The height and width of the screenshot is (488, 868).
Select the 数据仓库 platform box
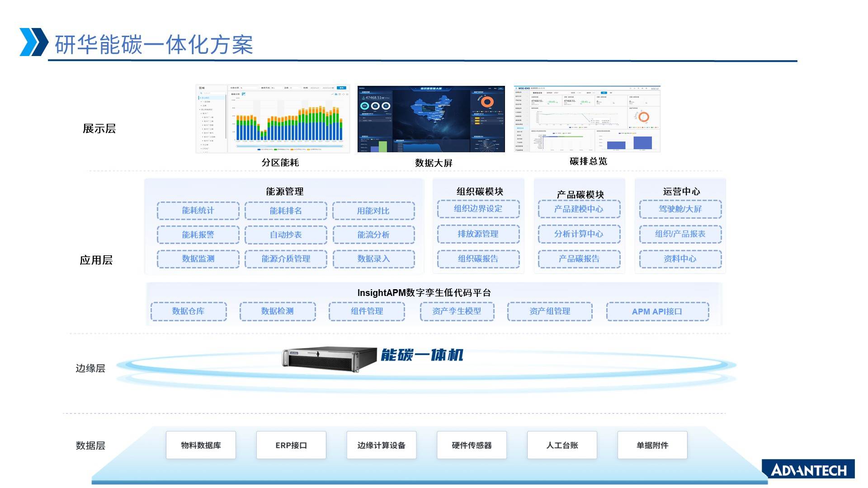point(189,311)
